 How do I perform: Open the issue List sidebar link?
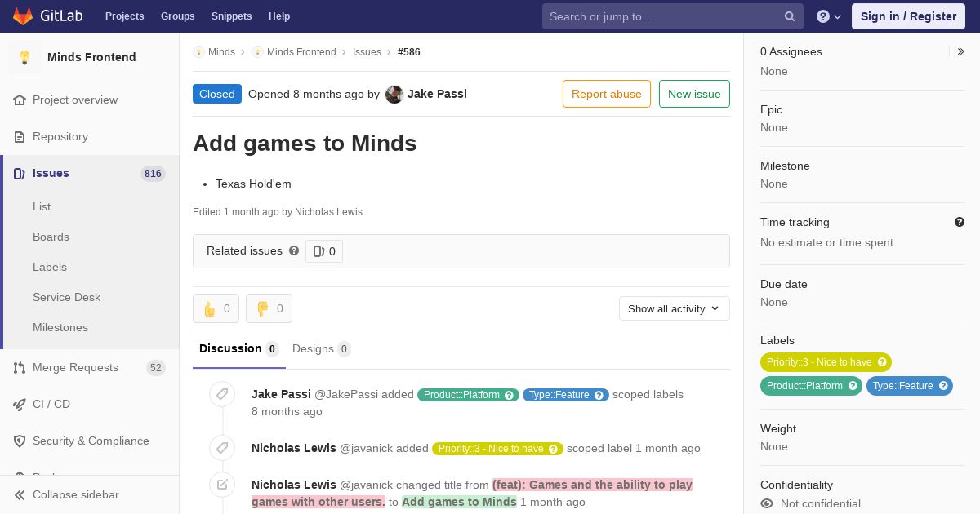pos(42,206)
